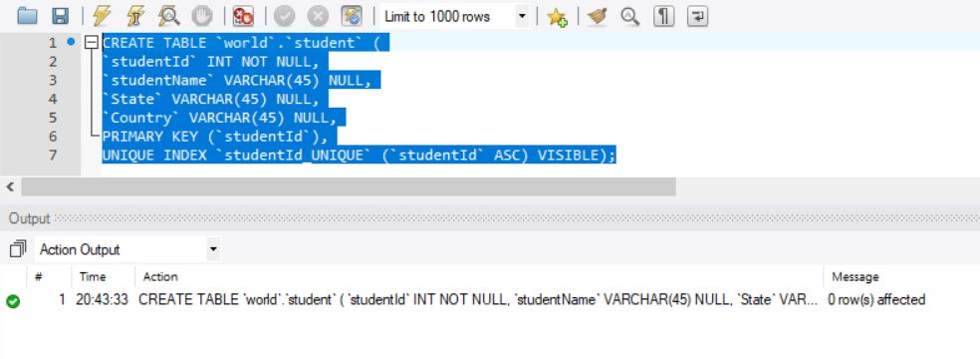
Task: Click the line 1 statement marker dot
Action: [71, 42]
